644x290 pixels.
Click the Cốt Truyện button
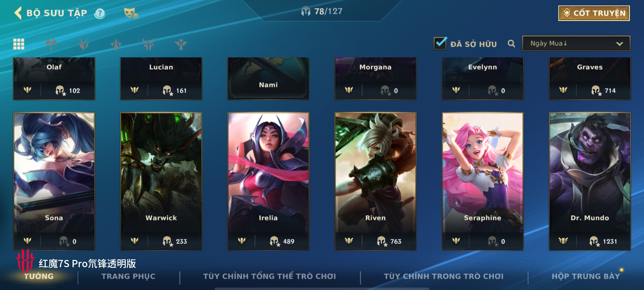point(594,13)
